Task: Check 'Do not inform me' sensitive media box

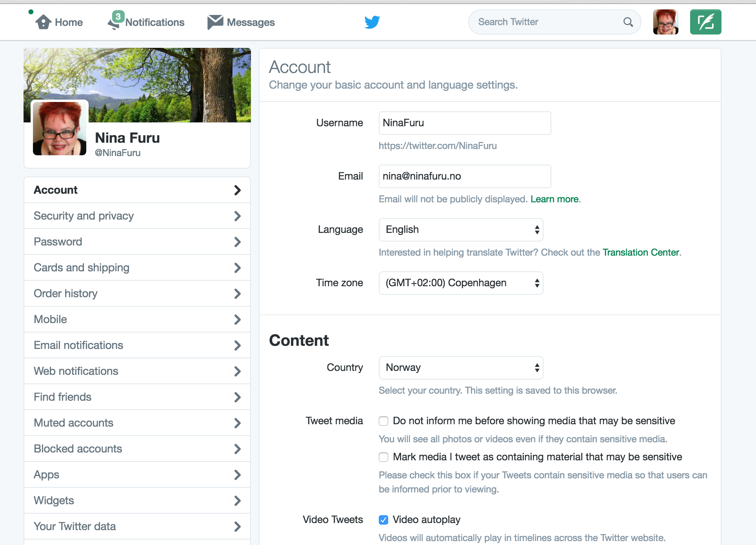Action: [x=383, y=421]
